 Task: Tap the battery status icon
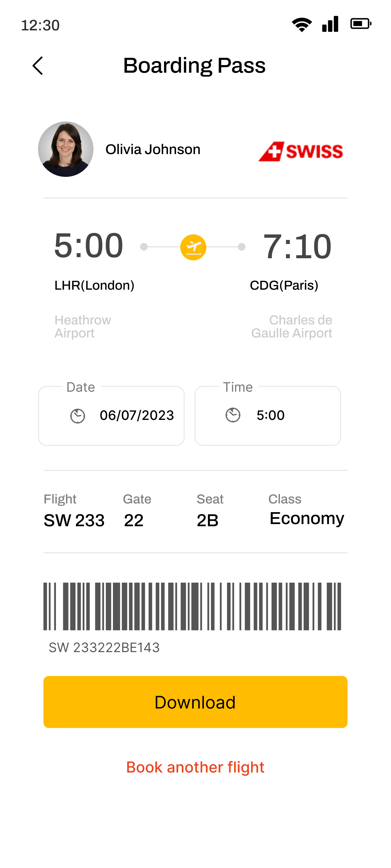click(361, 24)
